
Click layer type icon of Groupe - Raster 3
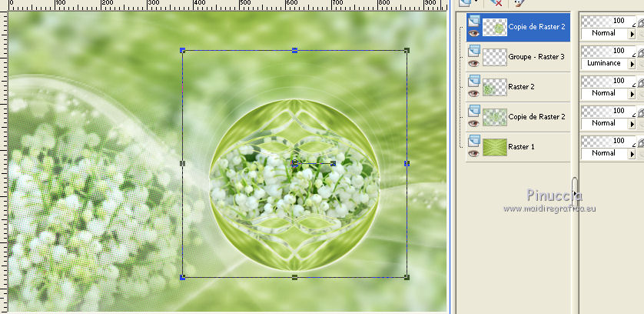click(474, 50)
